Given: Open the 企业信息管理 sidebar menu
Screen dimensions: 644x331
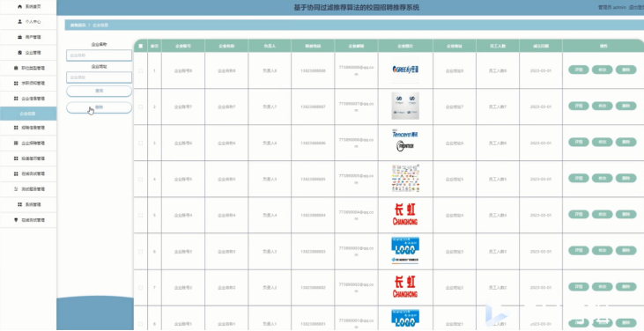Looking at the screenshot, I should (28, 99).
